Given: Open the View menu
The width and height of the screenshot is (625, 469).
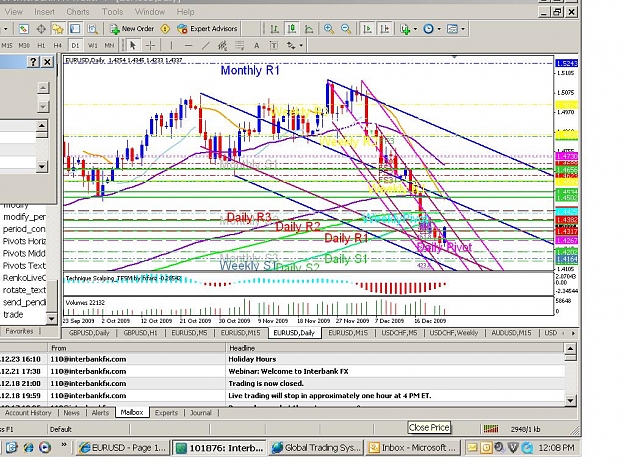Looking at the screenshot, I should 14,12.
